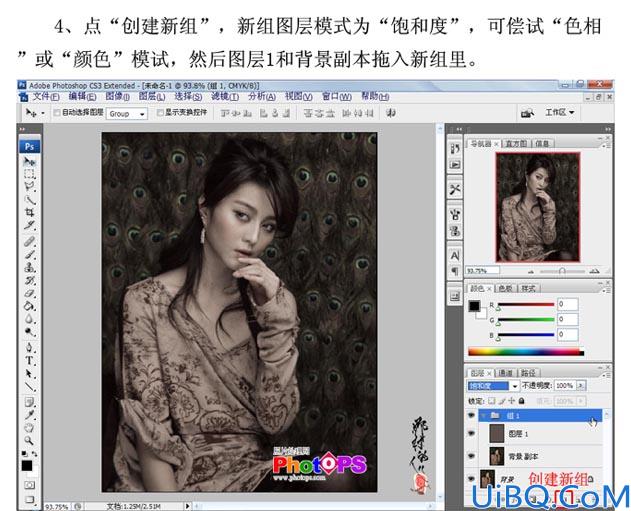Click the R color slider

[526, 305]
